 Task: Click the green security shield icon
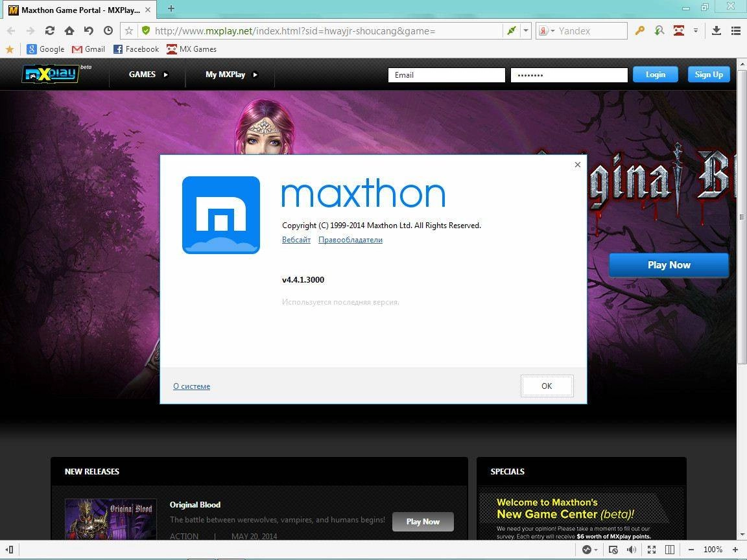(146, 31)
